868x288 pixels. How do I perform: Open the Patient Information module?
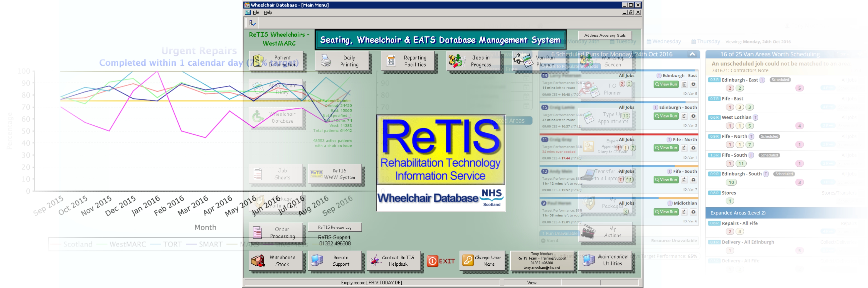pos(276,61)
